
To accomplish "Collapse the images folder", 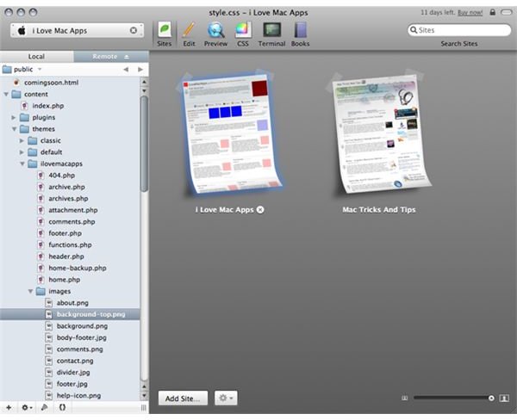I will [30, 291].
